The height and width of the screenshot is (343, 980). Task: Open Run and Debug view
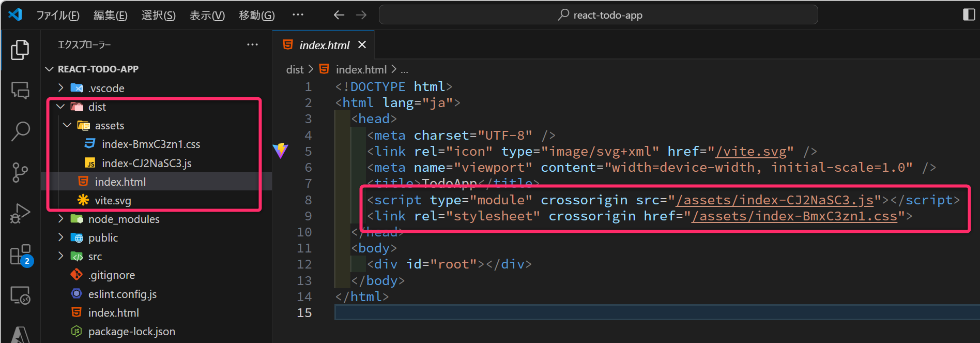coord(20,213)
